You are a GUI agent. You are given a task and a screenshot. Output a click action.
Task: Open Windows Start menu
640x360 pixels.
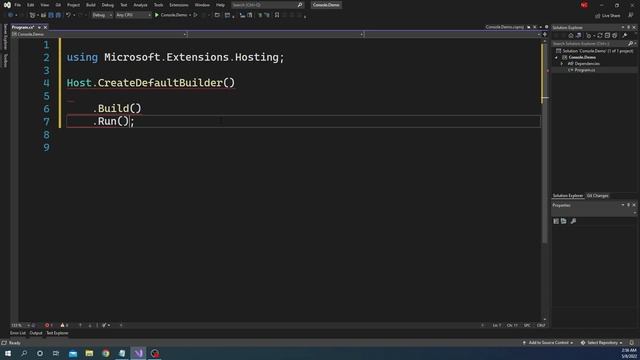(8, 353)
